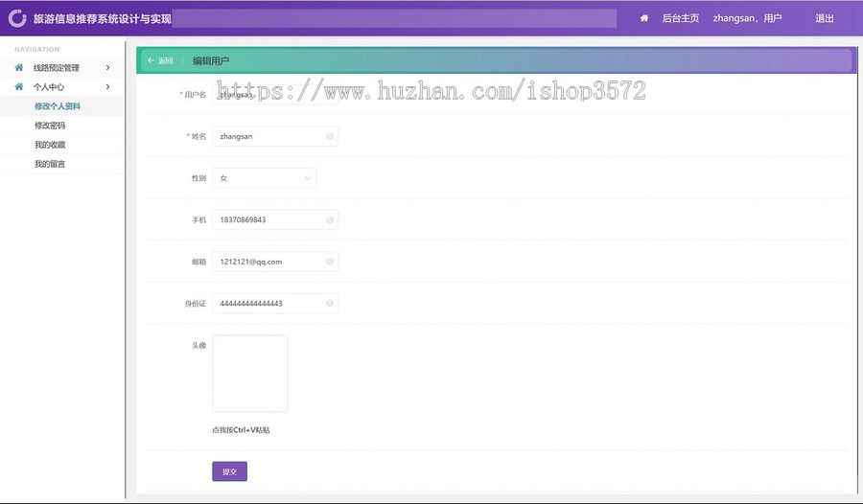
Task: Select 线路预定管理 in navigation
Action: [57, 68]
